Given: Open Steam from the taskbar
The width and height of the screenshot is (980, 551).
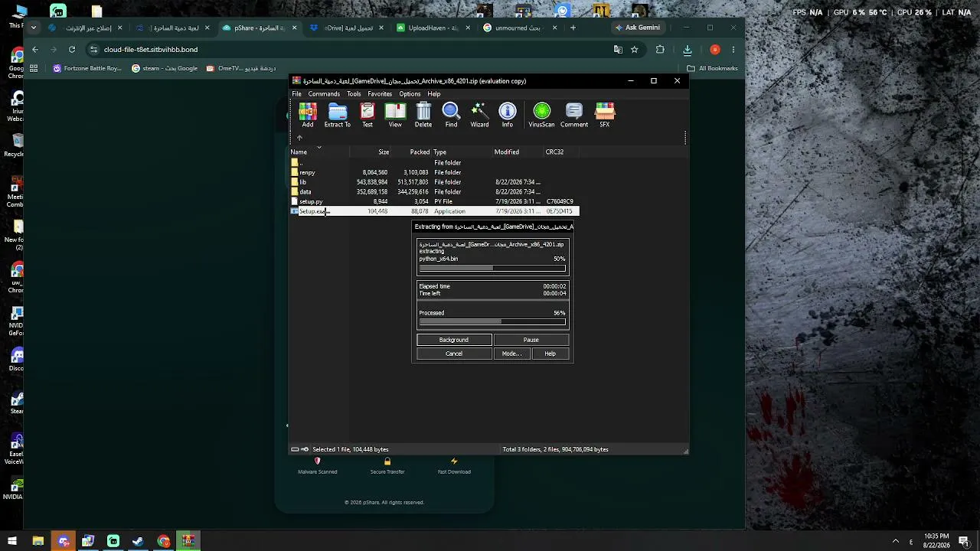Looking at the screenshot, I should tap(138, 541).
